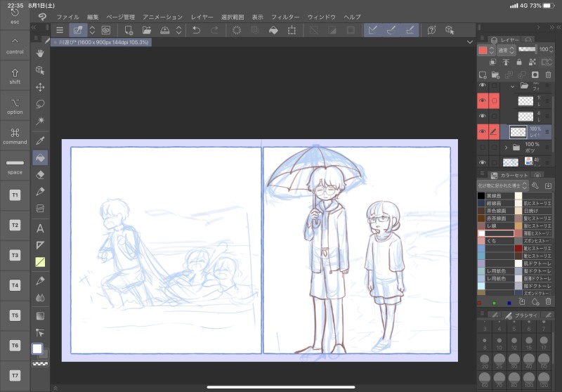Toggle the Lock layer icon
The width and height of the screenshot is (562, 392).
click(x=519, y=63)
